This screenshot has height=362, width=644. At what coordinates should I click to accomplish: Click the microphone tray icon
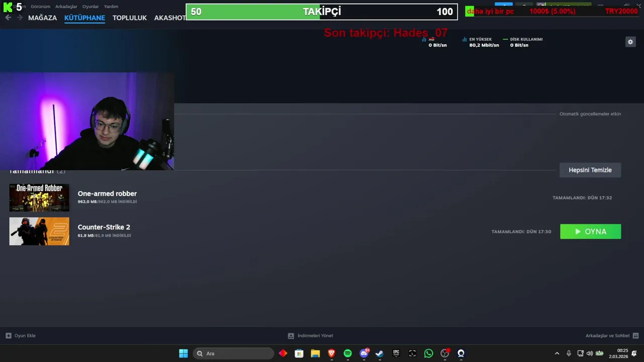(569, 353)
